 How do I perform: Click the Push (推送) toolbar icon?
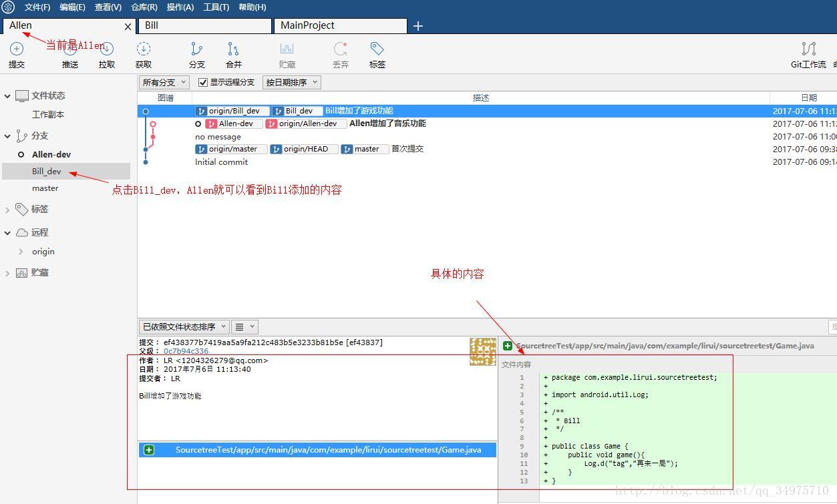click(70, 49)
